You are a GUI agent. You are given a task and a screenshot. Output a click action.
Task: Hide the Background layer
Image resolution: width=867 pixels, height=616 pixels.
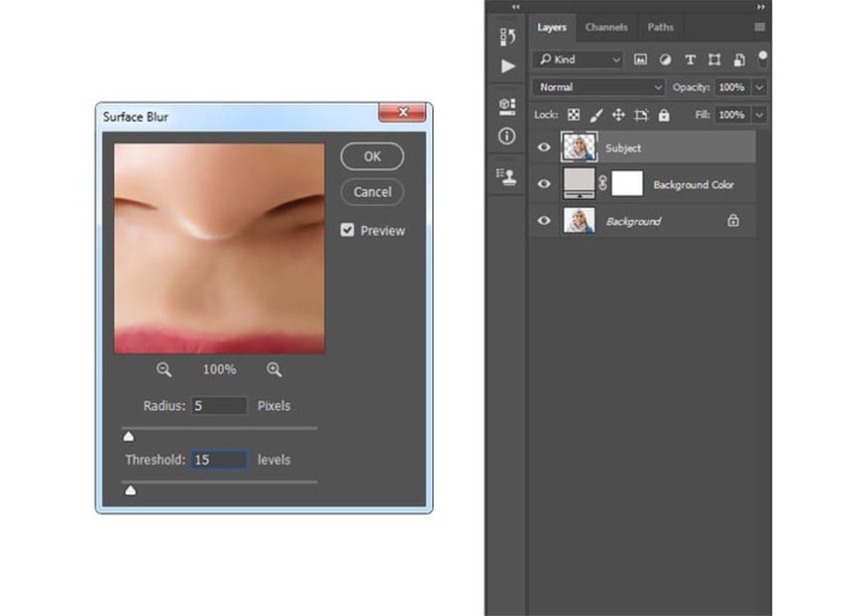tap(544, 221)
